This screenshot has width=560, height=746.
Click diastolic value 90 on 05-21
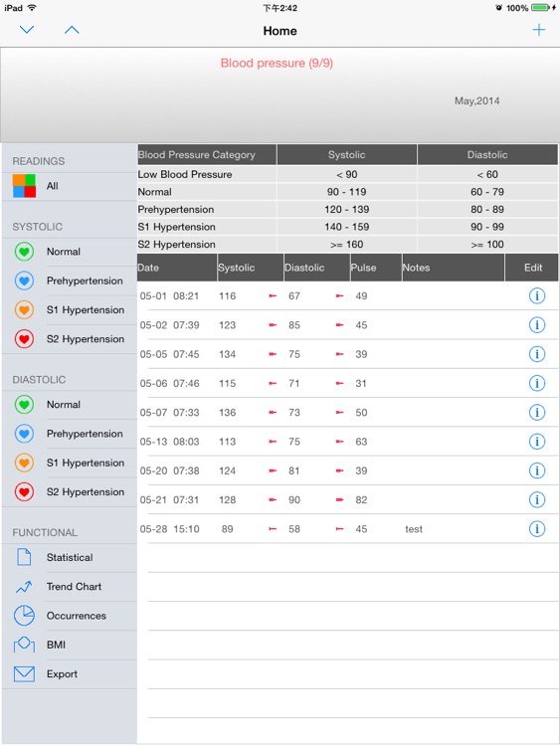(294, 499)
